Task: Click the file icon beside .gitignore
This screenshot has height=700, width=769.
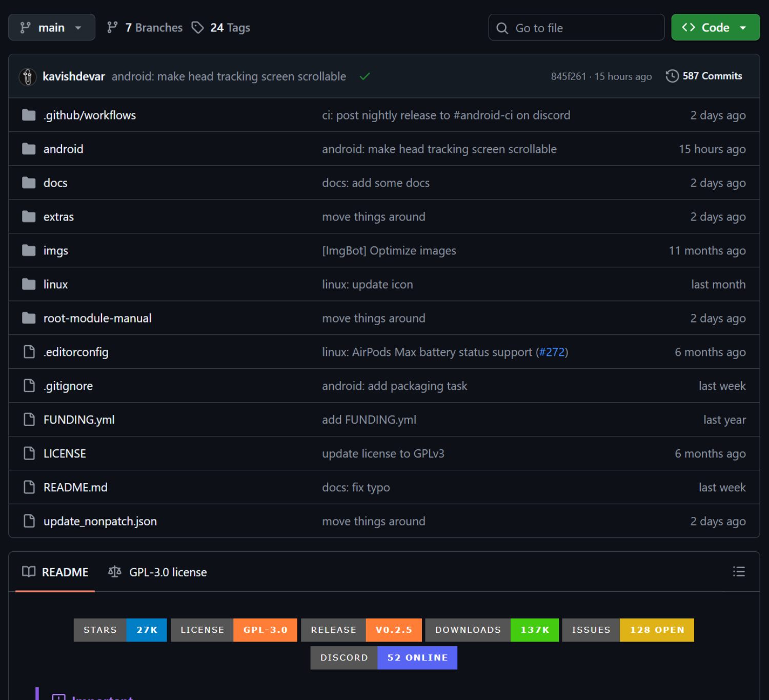Action: pyautogui.click(x=29, y=386)
